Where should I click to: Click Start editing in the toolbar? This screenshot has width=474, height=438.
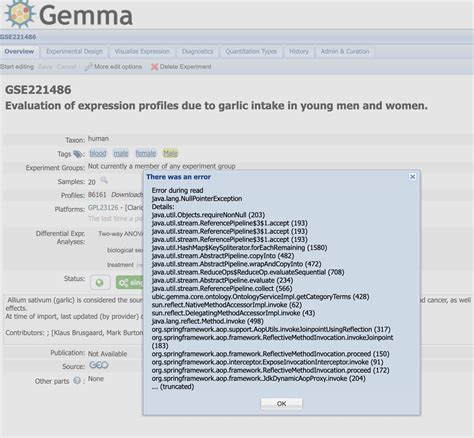coord(17,67)
